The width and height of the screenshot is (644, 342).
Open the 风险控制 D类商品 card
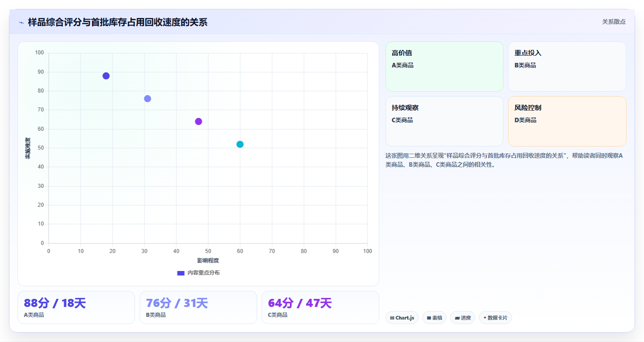pyautogui.click(x=567, y=121)
